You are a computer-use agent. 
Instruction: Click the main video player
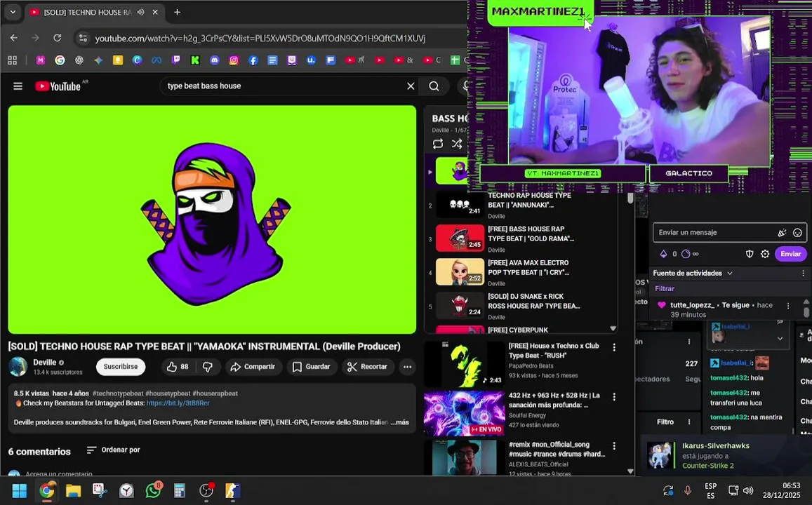(212, 220)
